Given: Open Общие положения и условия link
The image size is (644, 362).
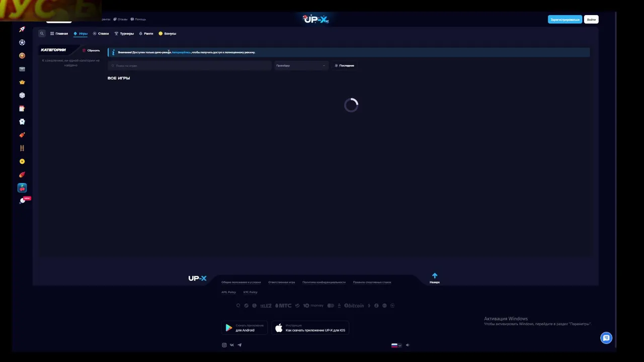Looking at the screenshot, I should pos(241,282).
